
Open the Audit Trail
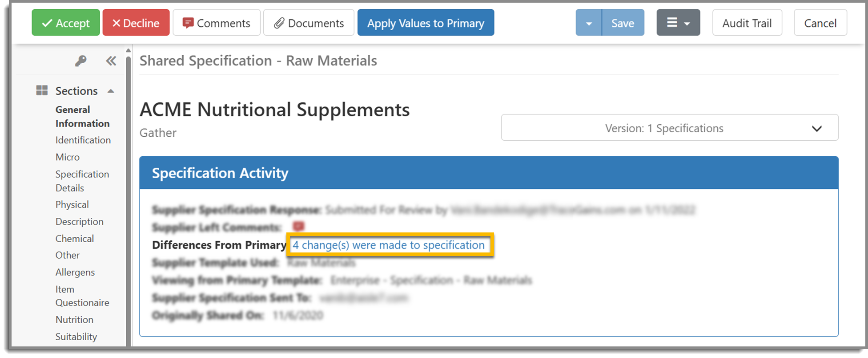coord(747,23)
